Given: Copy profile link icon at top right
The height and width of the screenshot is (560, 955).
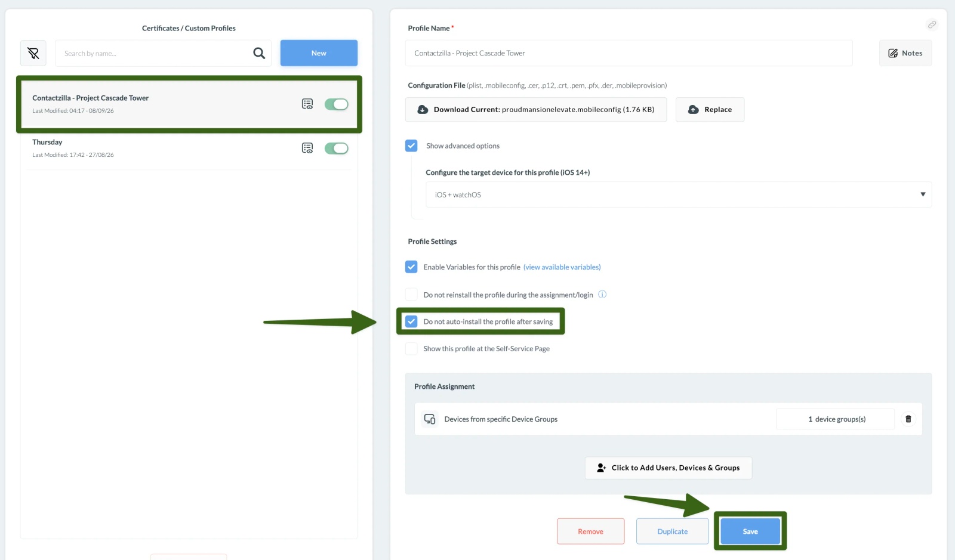Looking at the screenshot, I should 932,24.
